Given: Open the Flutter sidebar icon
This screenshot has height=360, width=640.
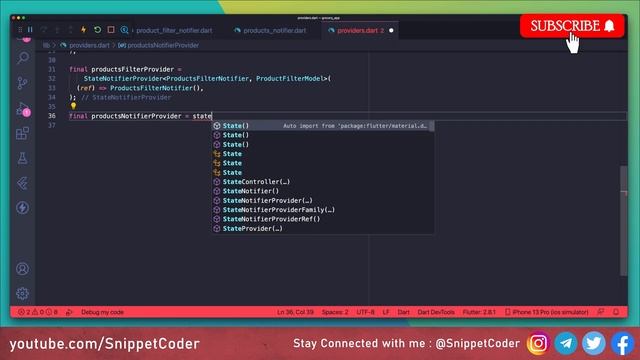Looking at the screenshot, I should [23, 183].
